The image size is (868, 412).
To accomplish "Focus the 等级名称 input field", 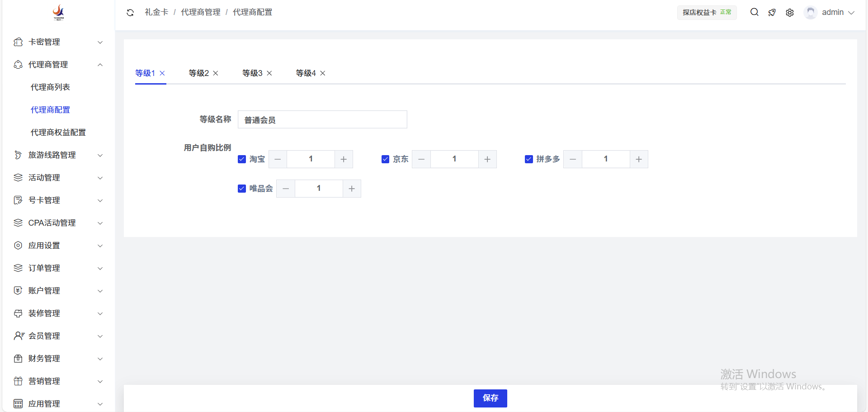I will pos(322,120).
